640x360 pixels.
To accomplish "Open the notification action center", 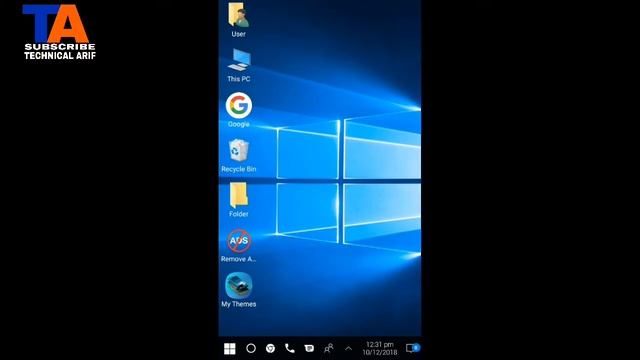I will click(412, 348).
